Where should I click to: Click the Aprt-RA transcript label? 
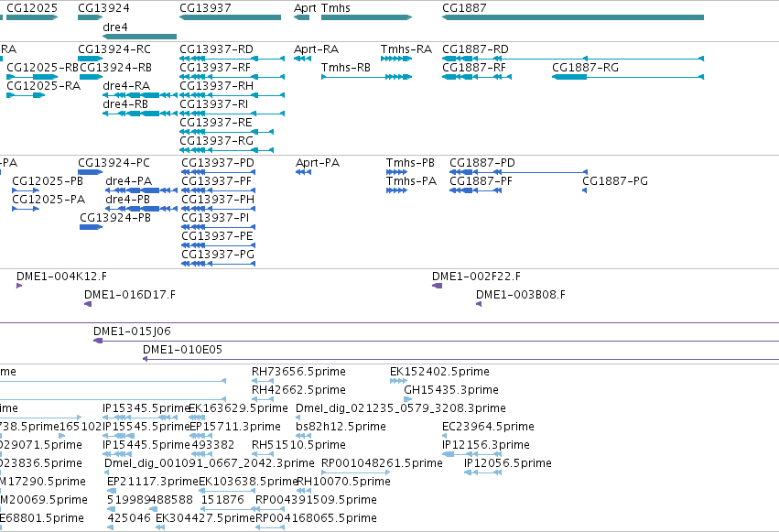click(x=316, y=49)
